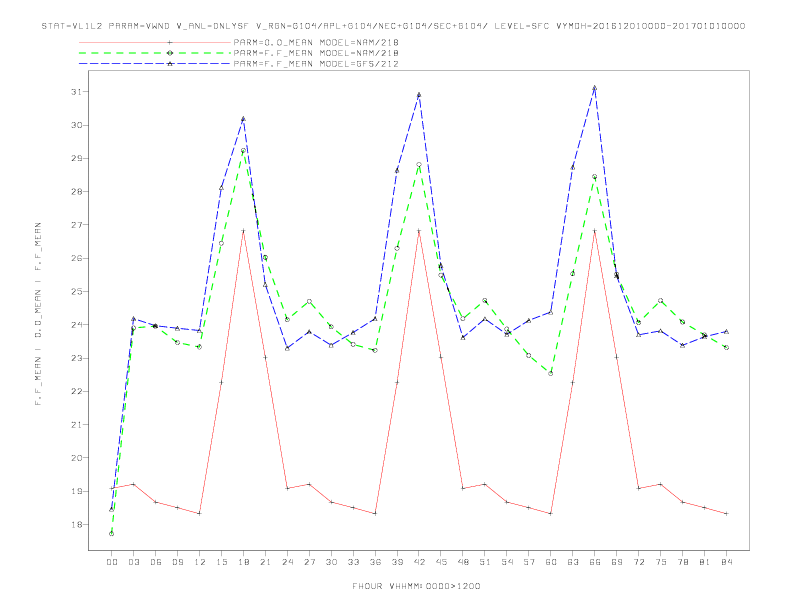The height and width of the screenshot is (612, 792).
Task: Click x-axis forecast hour label 00
Action: [112, 562]
